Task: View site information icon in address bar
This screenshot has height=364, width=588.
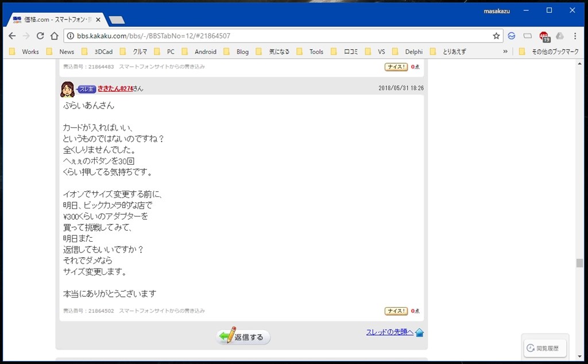Action: click(x=70, y=36)
